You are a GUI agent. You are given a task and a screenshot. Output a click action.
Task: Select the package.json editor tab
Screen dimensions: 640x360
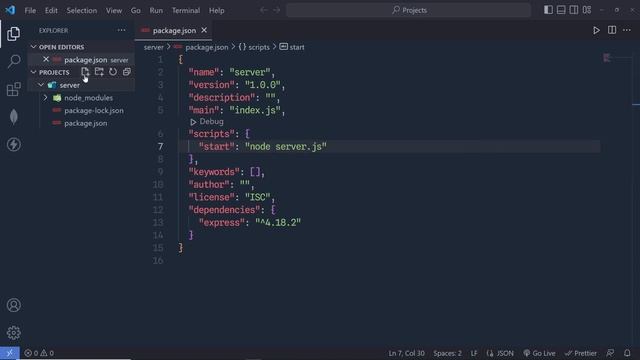tap(174, 30)
